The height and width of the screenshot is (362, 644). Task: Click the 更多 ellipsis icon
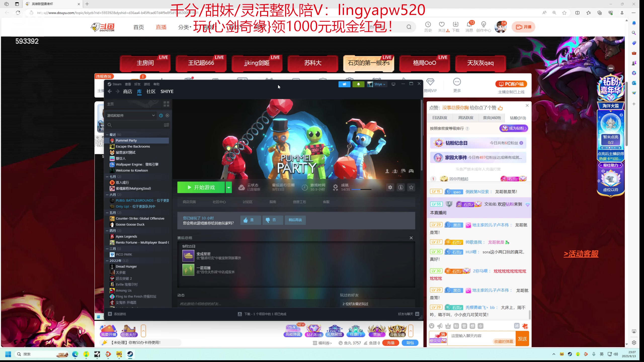click(x=457, y=82)
